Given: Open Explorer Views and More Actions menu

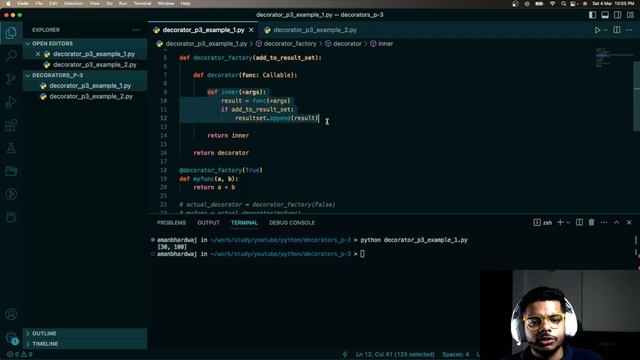Looking at the screenshot, I should 136,30.
